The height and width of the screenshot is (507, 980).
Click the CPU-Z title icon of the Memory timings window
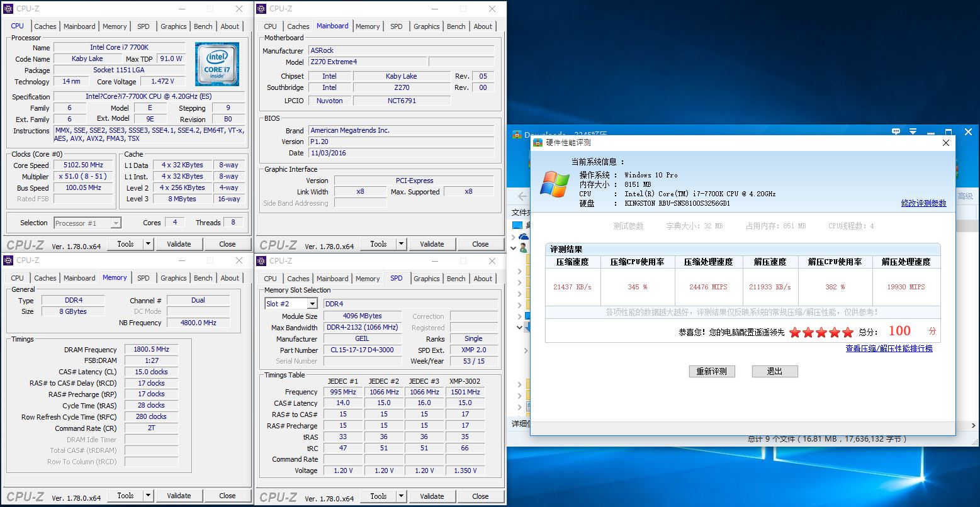8,260
